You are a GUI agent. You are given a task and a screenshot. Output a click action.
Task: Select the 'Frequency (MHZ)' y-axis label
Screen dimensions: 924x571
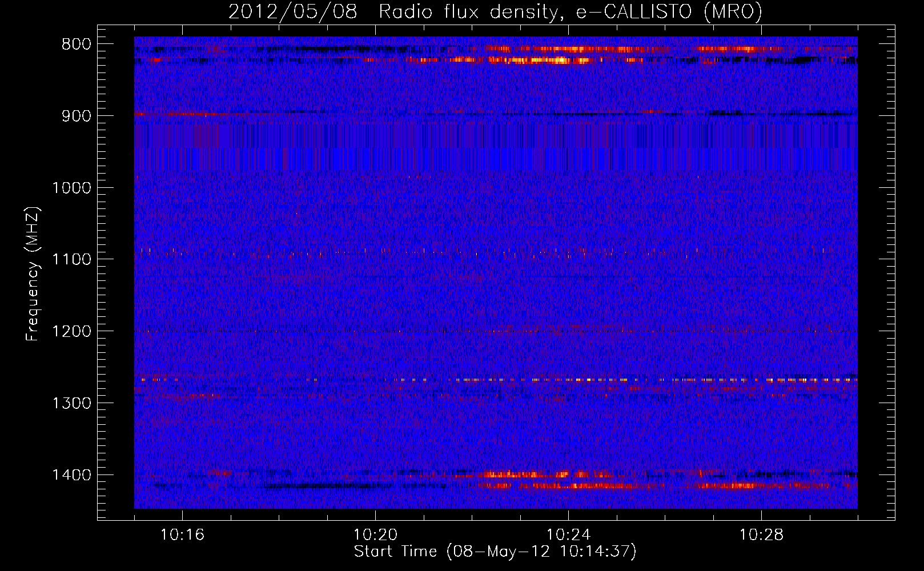(33, 274)
